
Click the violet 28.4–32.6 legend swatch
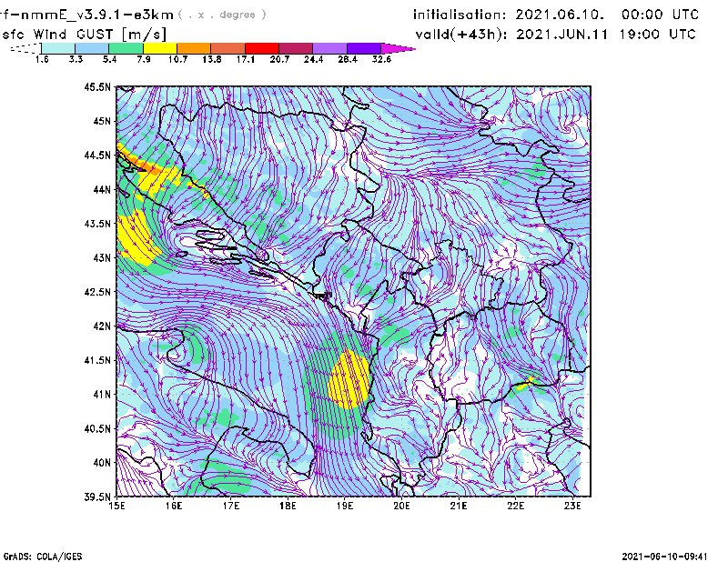tap(364, 48)
